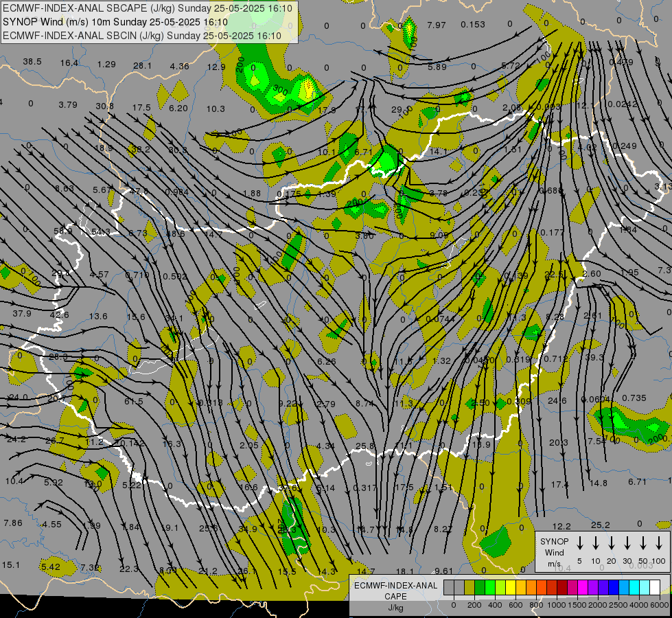Click the wind legend arrow above 100
Viewport: 672px width, 618px height.
click(659, 543)
